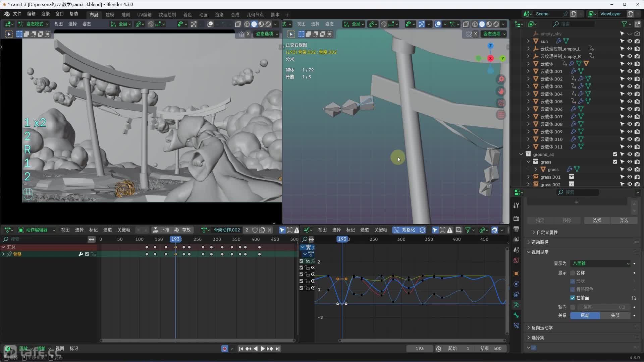Click the play animation button
644x362 pixels.
coord(263,349)
